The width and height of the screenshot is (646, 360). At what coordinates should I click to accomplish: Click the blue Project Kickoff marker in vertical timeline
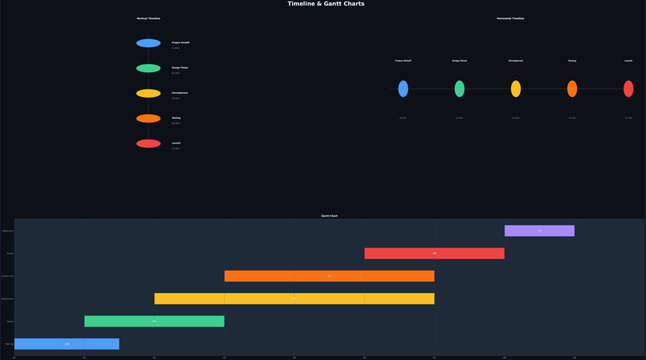(x=148, y=43)
